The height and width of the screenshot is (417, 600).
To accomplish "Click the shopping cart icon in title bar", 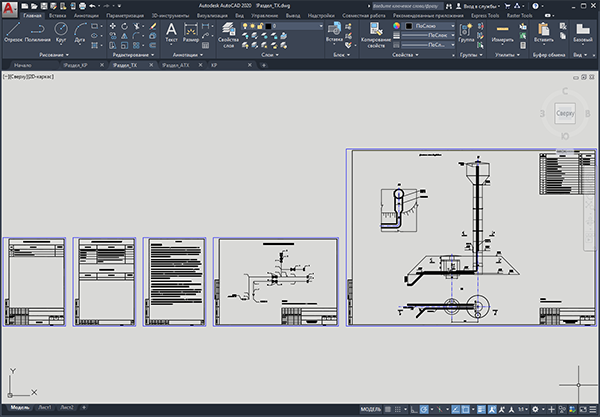I will [x=507, y=6].
